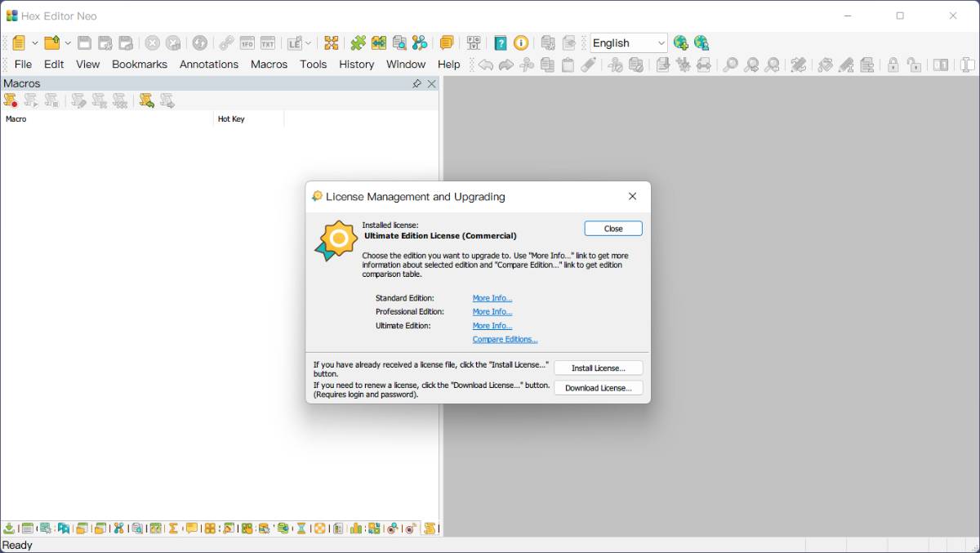Image resolution: width=980 pixels, height=553 pixels.
Task: Click the Hot Key column header
Action: (249, 119)
